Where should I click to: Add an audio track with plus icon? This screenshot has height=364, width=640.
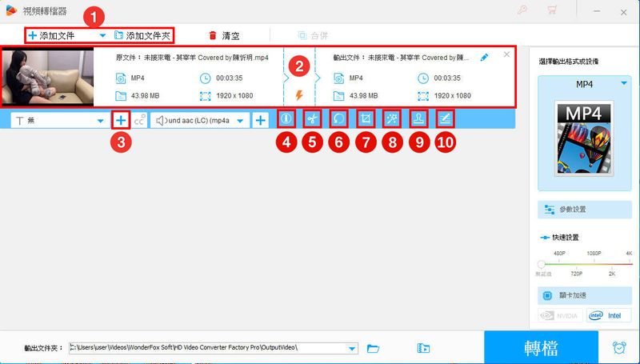click(x=261, y=120)
